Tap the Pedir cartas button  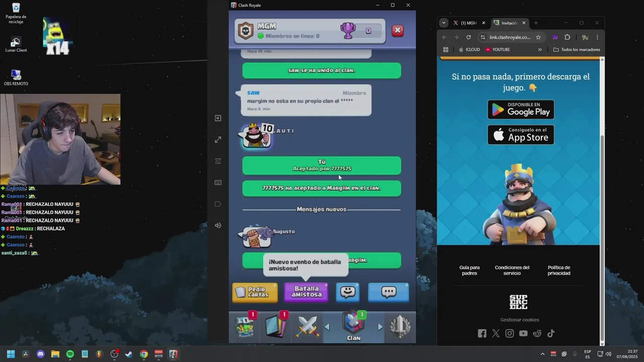(255, 292)
